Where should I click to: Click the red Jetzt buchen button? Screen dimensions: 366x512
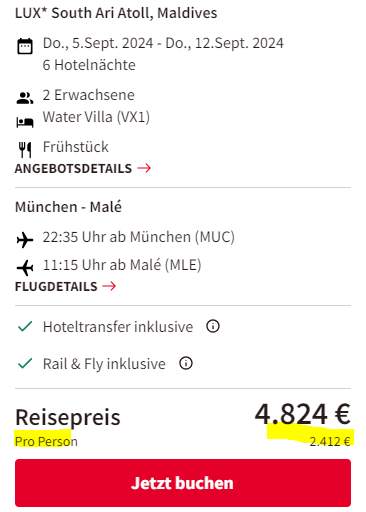(x=183, y=483)
